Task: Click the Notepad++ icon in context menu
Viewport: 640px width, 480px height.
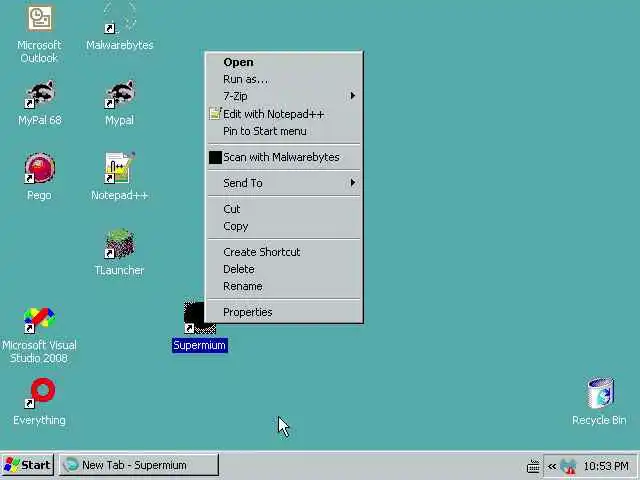Action: pyautogui.click(x=215, y=114)
